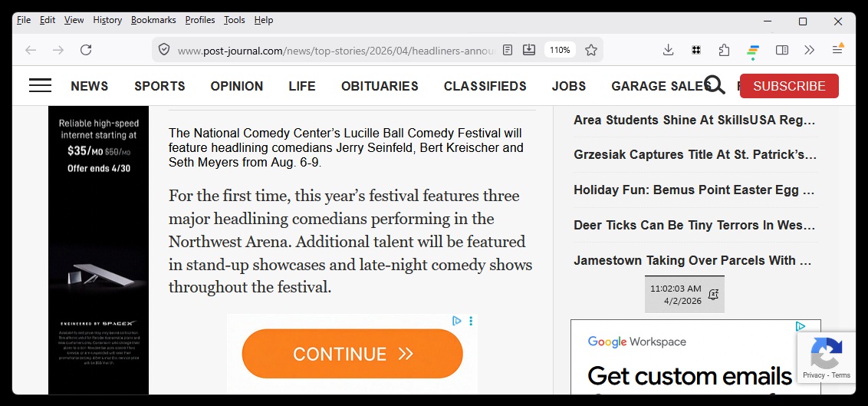The width and height of the screenshot is (868, 406).
Task: Click the site search magnifier icon
Action: tap(715, 85)
